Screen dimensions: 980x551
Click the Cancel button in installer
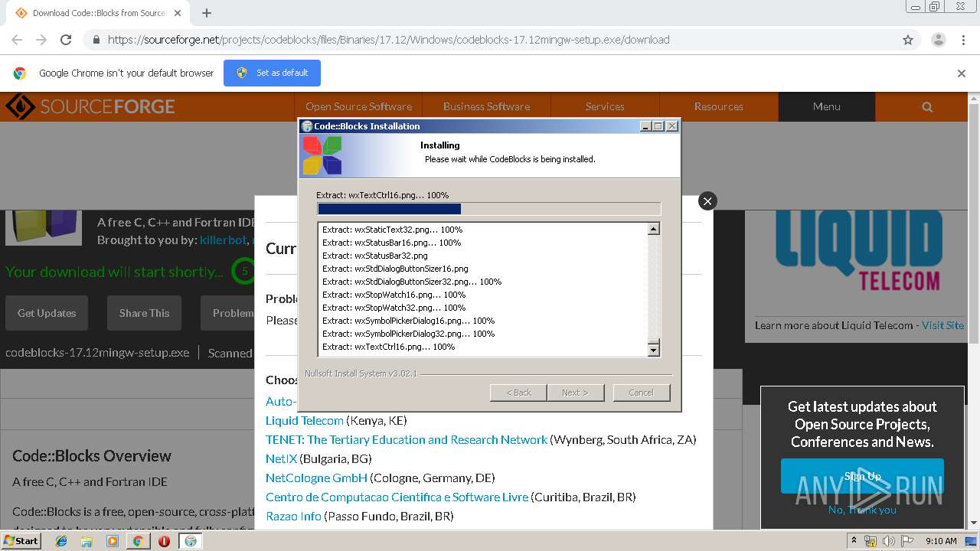(x=642, y=393)
